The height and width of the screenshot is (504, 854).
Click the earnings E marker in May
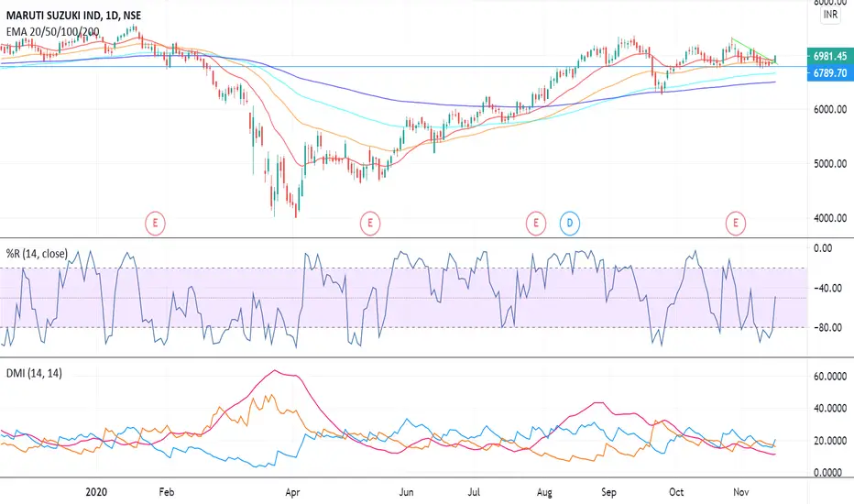pyautogui.click(x=370, y=223)
